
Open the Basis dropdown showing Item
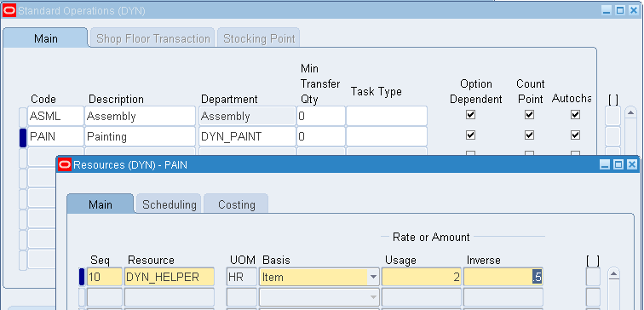pyautogui.click(x=373, y=277)
